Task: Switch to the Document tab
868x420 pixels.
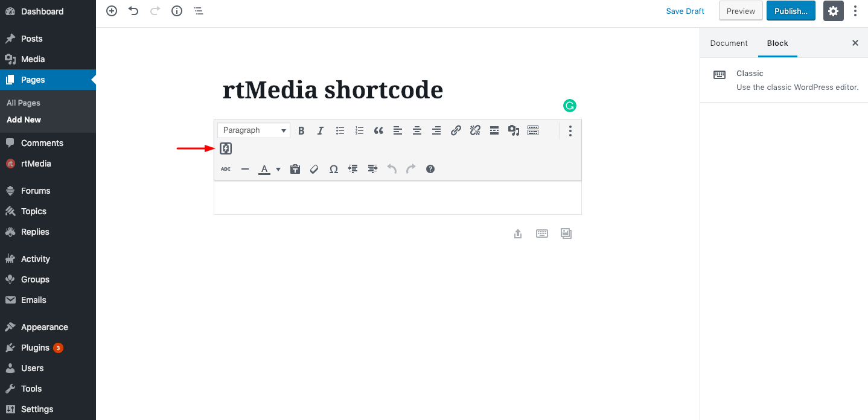Action: pyautogui.click(x=729, y=43)
